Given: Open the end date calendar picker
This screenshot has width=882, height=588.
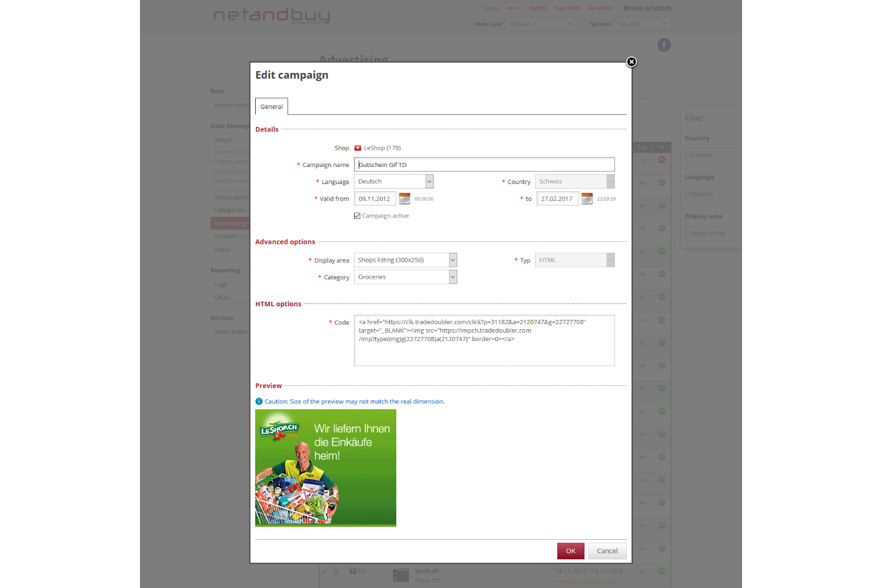Looking at the screenshot, I should point(587,199).
